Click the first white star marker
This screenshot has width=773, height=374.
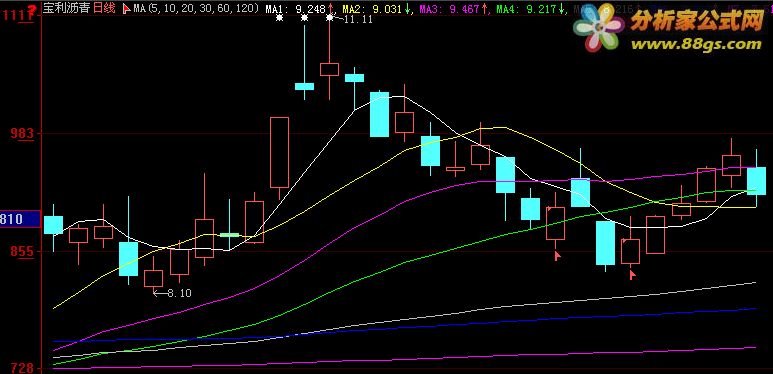coord(280,18)
